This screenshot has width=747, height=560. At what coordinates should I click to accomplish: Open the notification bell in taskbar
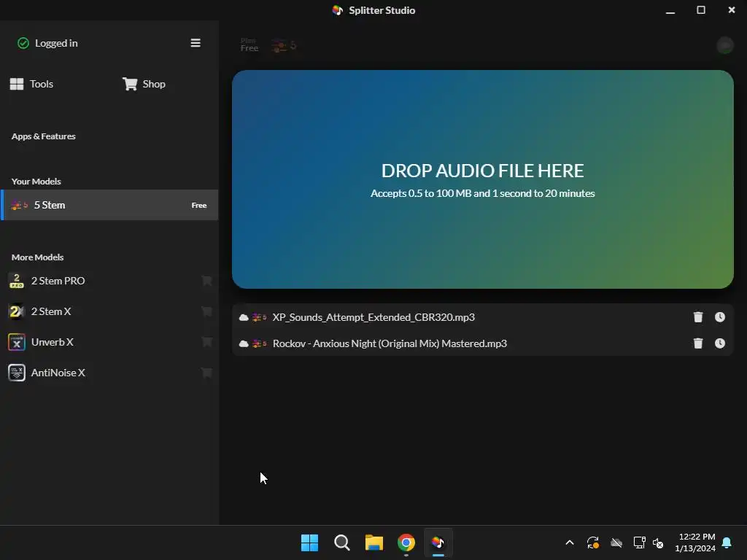pyautogui.click(x=727, y=542)
